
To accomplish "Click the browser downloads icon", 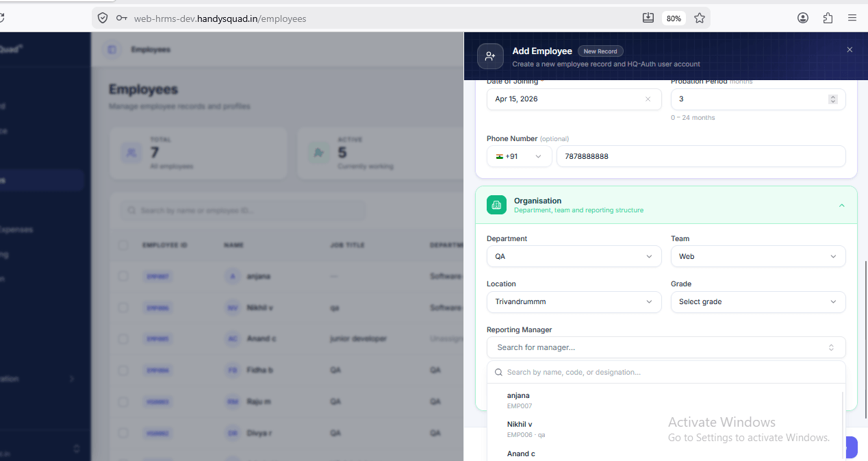I will [x=648, y=18].
